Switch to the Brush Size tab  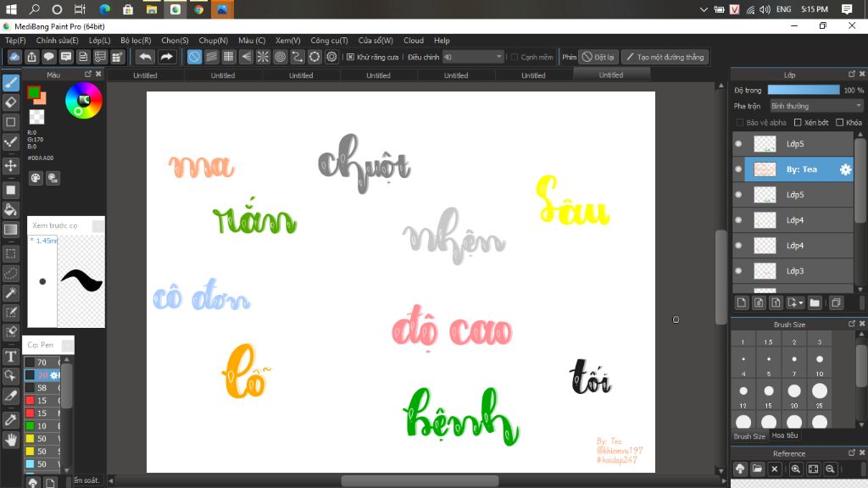pos(749,436)
